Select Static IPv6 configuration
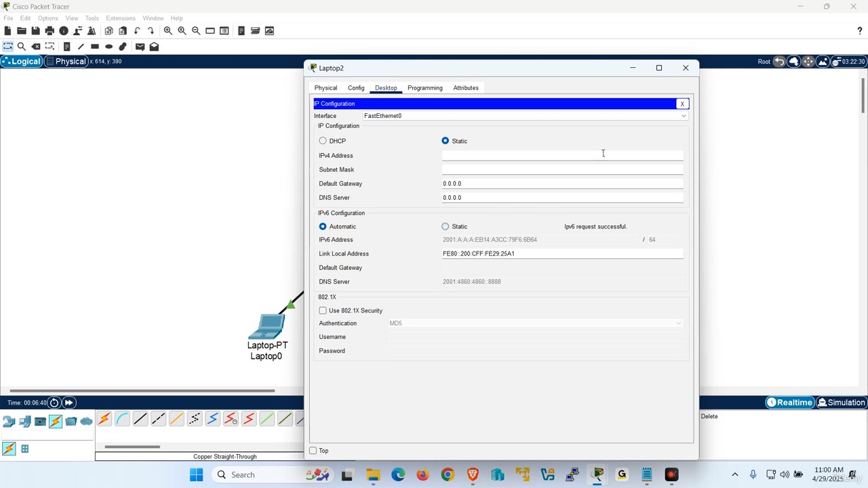 [446, 226]
